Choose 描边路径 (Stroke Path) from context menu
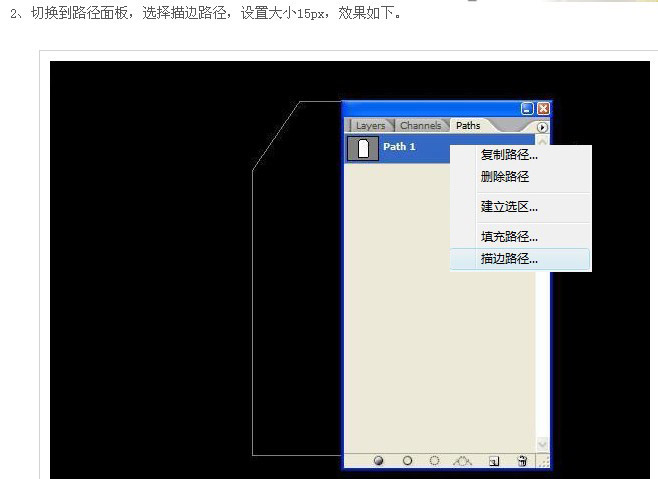Screen dimensions: 658x479 (509, 259)
